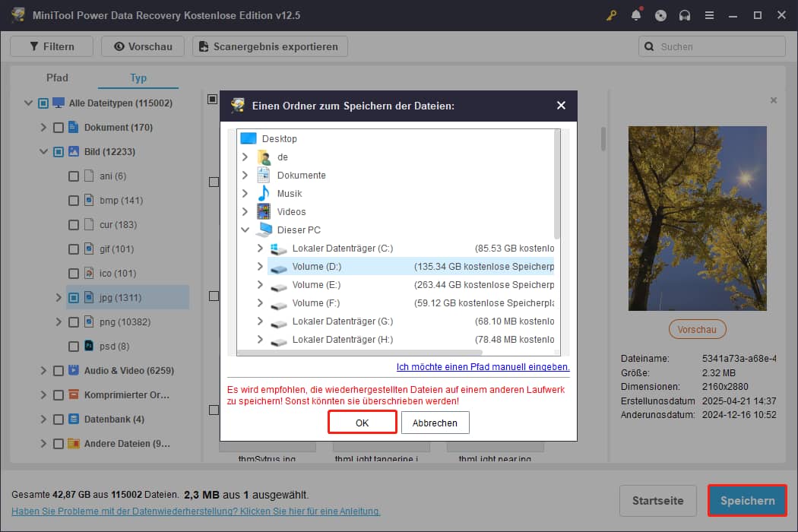Open the notifications bell icon
798x532 pixels.
(x=636, y=15)
